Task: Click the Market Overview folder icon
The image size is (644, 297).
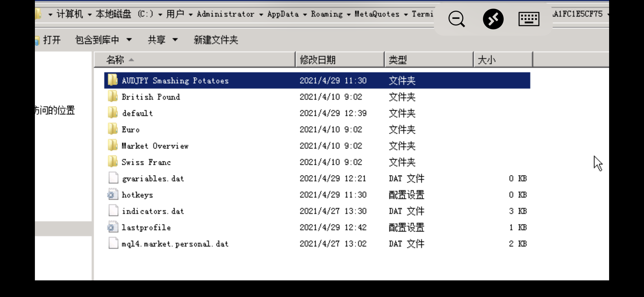Action: [113, 145]
